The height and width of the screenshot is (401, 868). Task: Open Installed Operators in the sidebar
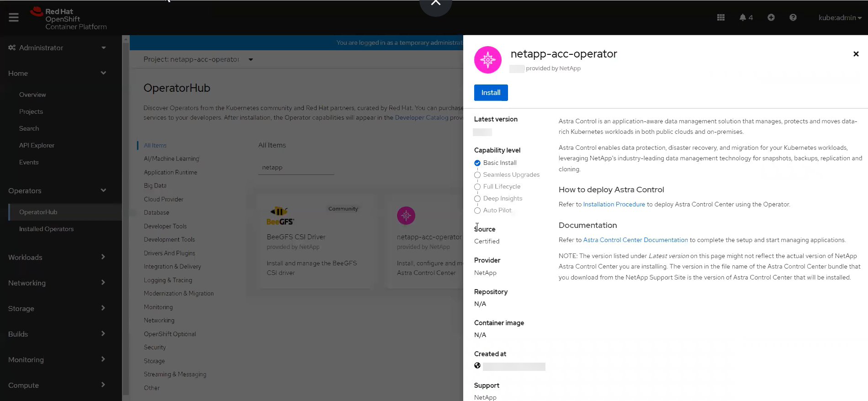coord(46,229)
